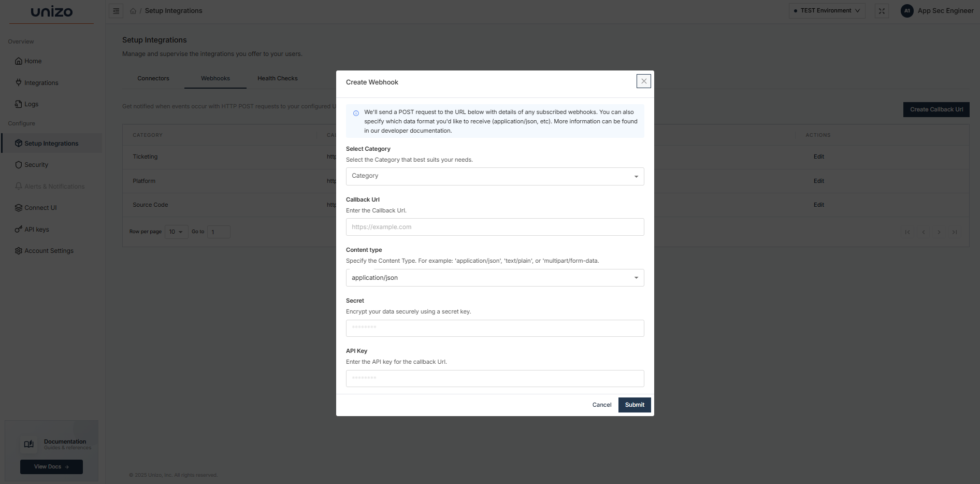Image resolution: width=980 pixels, height=484 pixels.
Task: Open Alerts & Notifications via its bell icon
Action: click(x=18, y=186)
